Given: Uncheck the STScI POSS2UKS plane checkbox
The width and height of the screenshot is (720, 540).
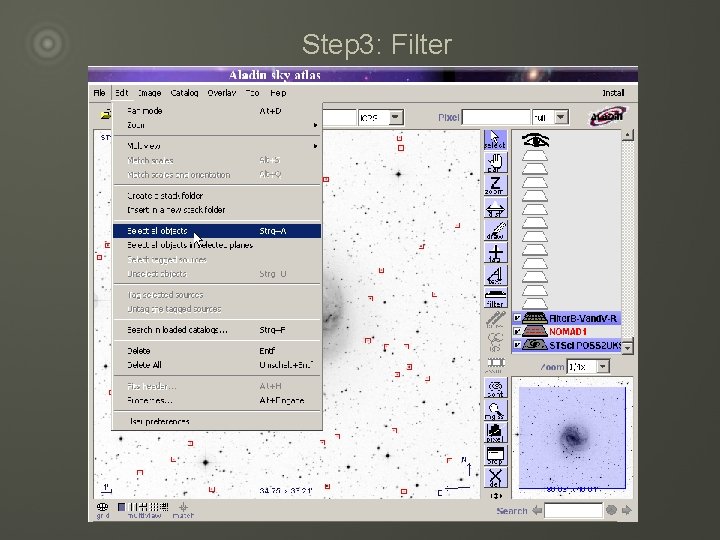Looking at the screenshot, I should coord(517,344).
